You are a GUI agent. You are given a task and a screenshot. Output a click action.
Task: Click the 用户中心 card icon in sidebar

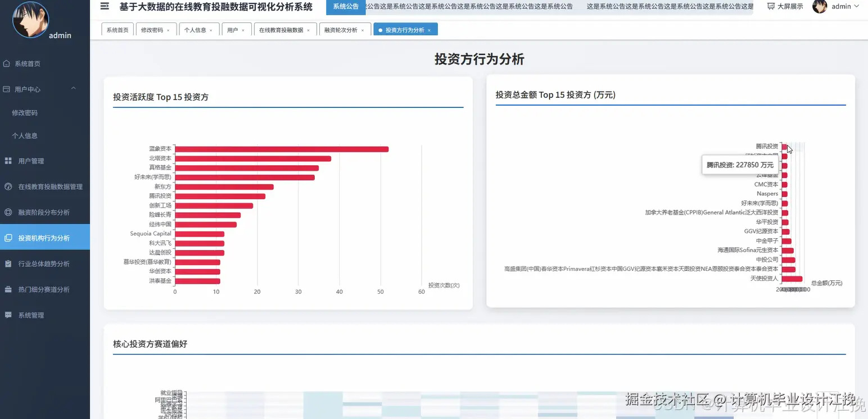click(x=7, y=89)
